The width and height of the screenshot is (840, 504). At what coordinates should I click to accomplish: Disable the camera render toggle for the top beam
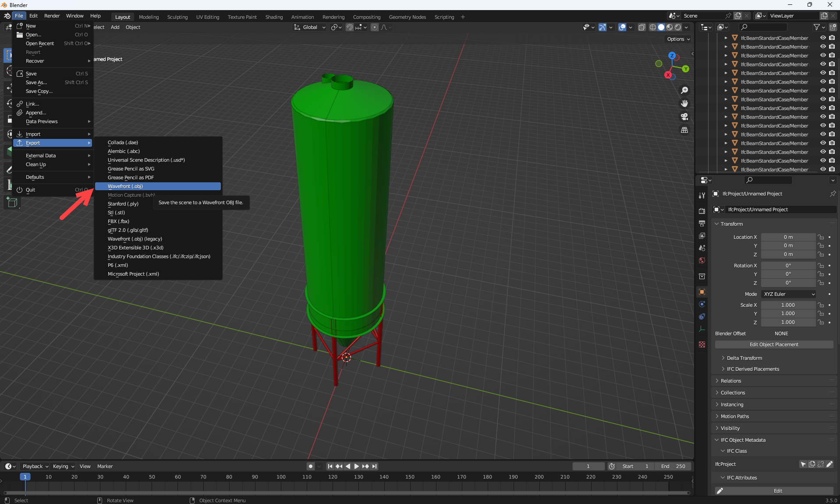point(832,38)
